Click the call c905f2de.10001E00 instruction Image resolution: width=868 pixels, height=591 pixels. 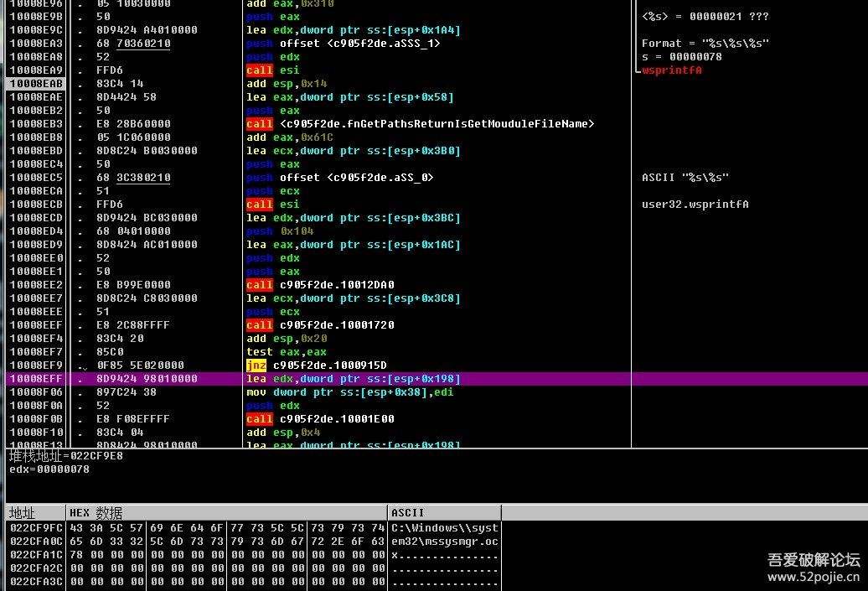[320, 419]
